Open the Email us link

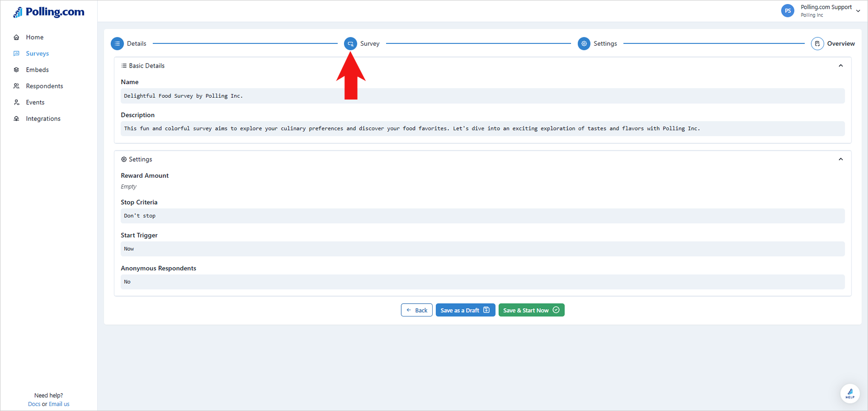coord(59,404)
